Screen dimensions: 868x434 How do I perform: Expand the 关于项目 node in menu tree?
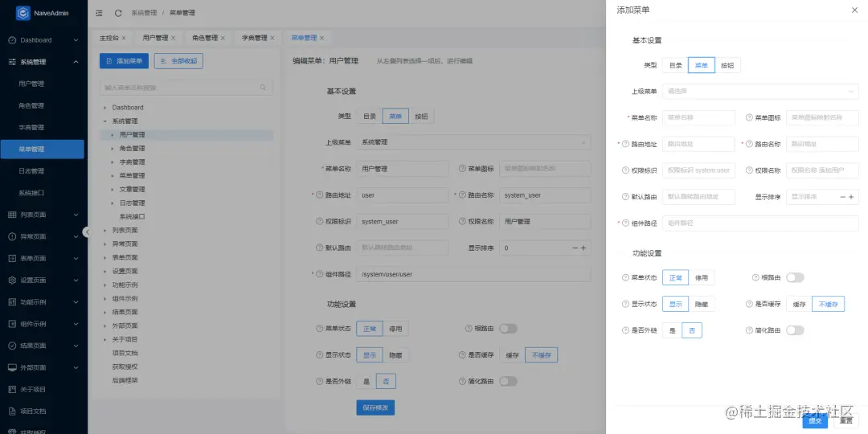tap(105, 339)
